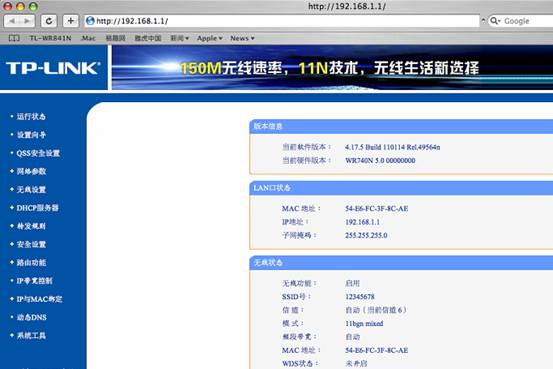Open the TL-WR841N bookmark

point(50,38)
